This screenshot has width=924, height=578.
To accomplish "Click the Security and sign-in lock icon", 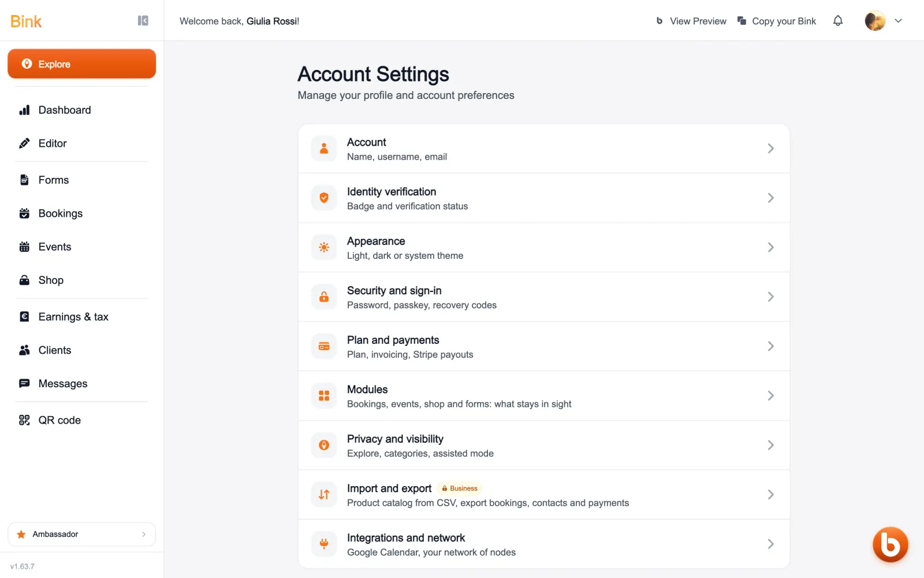I will pos(324,297).
